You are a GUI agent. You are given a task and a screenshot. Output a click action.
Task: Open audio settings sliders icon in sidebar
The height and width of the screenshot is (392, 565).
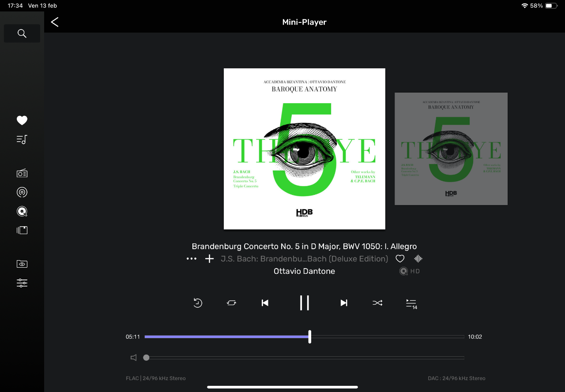(x=22, y=283)
